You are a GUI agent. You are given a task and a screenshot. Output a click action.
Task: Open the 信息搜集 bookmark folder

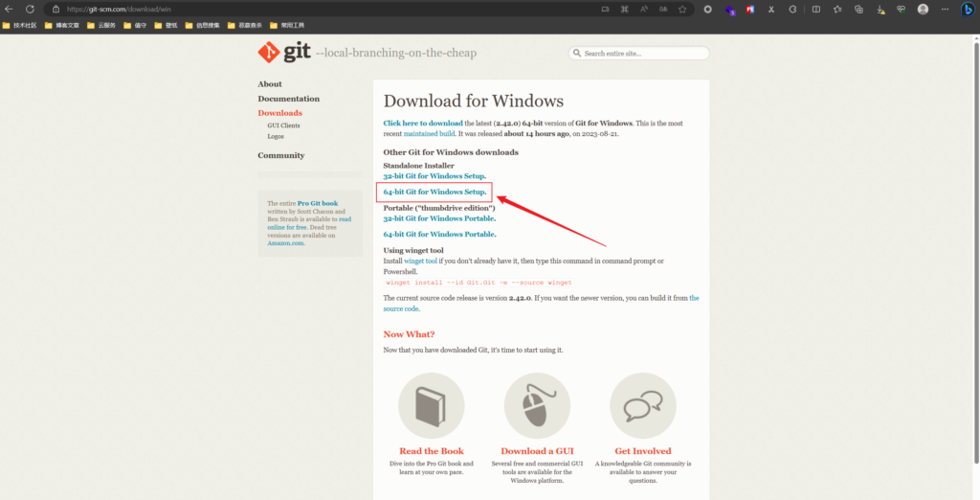tap(203, 26)
